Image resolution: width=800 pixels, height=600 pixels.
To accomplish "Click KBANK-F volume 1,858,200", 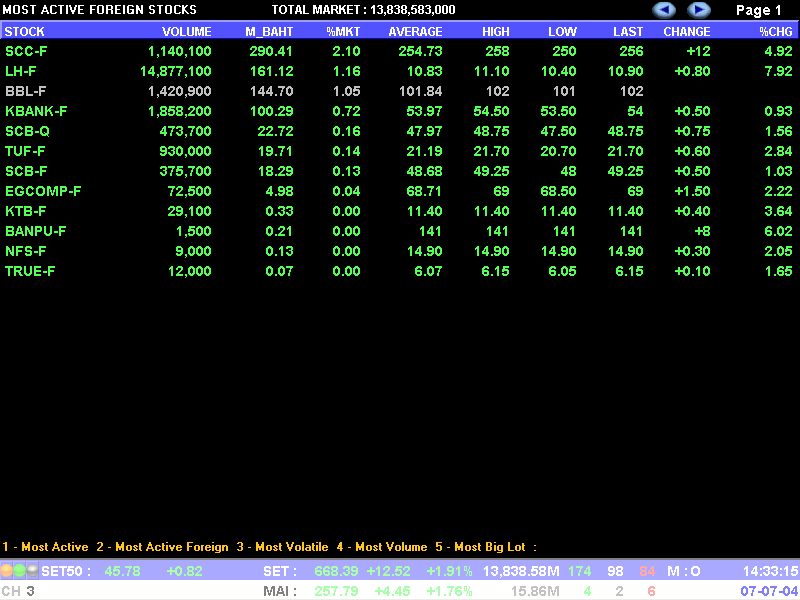I will click(x=180, y=111).
